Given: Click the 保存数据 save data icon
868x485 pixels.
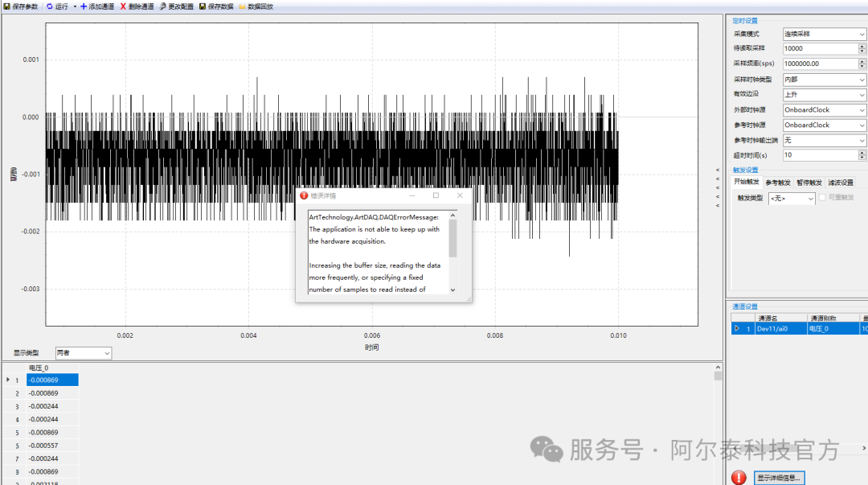Looking at the screenshot, I should tap(203, 6).
